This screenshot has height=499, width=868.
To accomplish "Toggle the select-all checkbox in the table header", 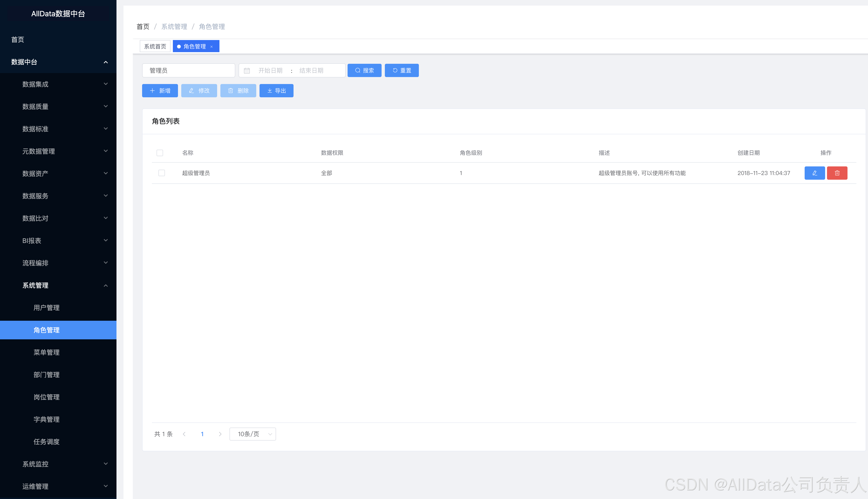I will [160, 153].
